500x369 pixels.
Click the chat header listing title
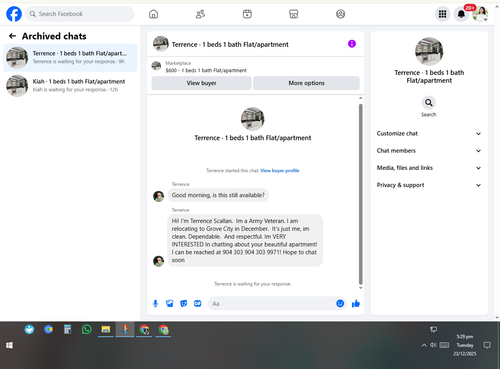(230, 45)
